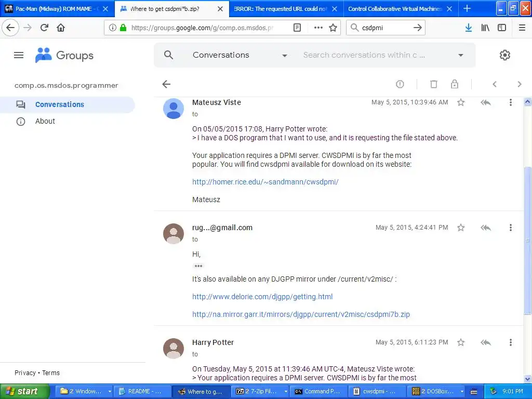Submit the csdpmi search with arrow icon
The image size is (532, 399).
click(x=418, y=28)
